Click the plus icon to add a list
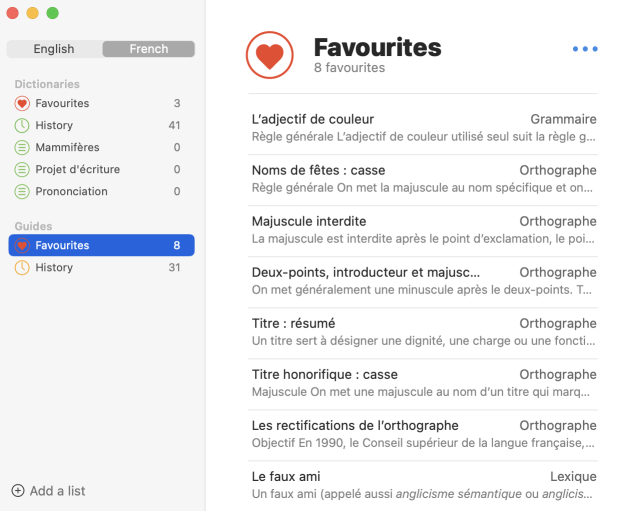This screenshot has width=641, height=511. click(x=18, y=490)
